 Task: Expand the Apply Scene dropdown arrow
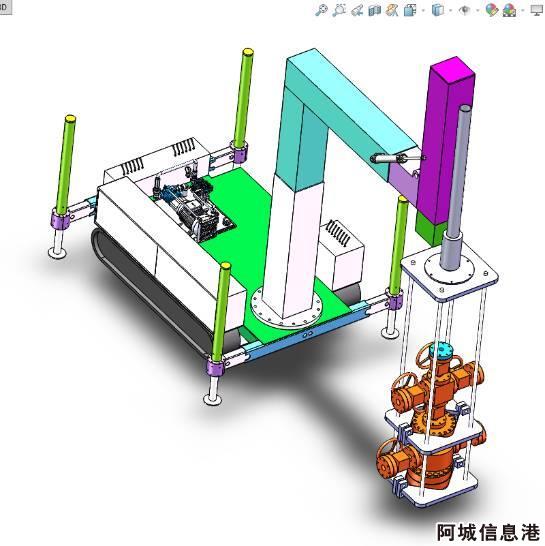coord(522,10)
